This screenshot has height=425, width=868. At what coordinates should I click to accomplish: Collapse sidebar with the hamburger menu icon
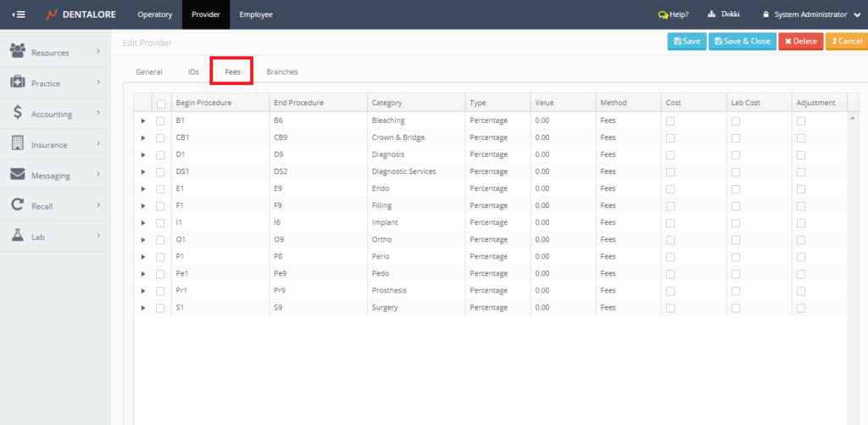(x=18, y=14)
